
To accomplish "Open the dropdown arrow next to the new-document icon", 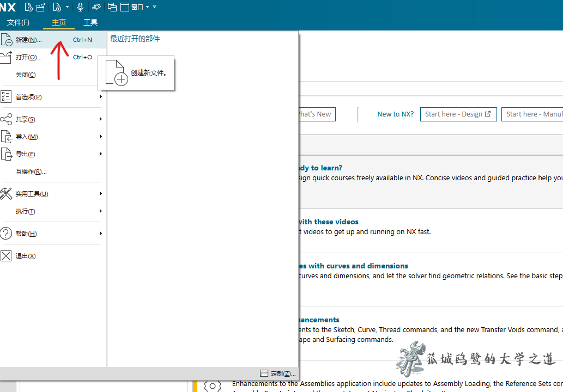I will point(67,7).
